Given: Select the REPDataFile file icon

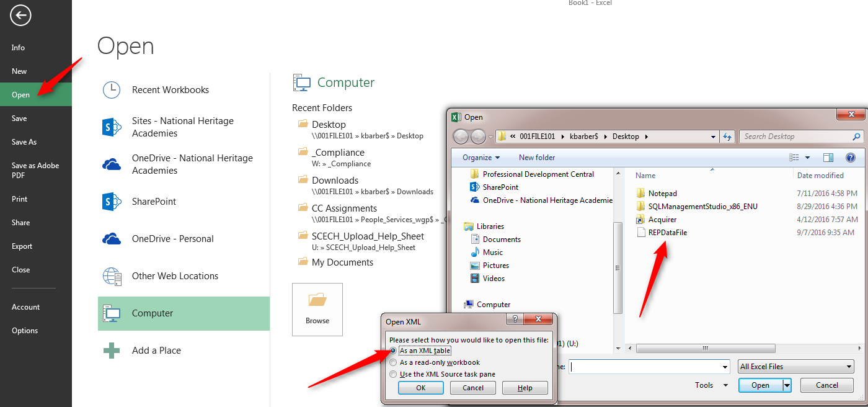Looking at the screenshot, I should click(x=640, y=233).
